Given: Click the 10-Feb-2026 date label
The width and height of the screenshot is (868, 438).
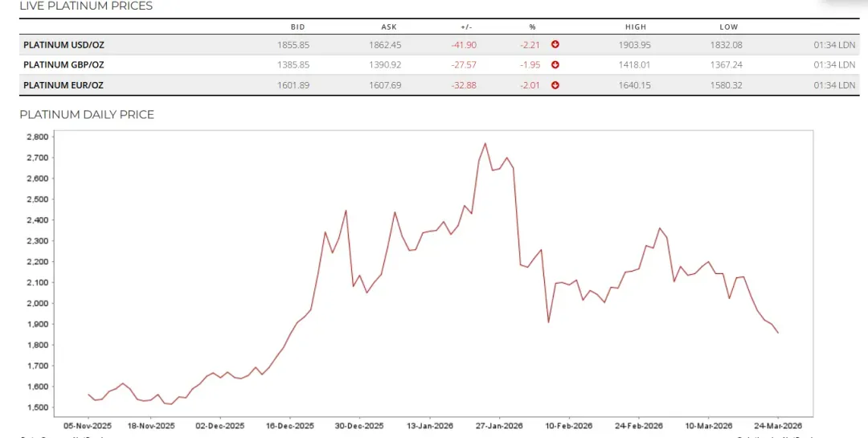Looking at the screenshot, I should [x=569, y=426].
